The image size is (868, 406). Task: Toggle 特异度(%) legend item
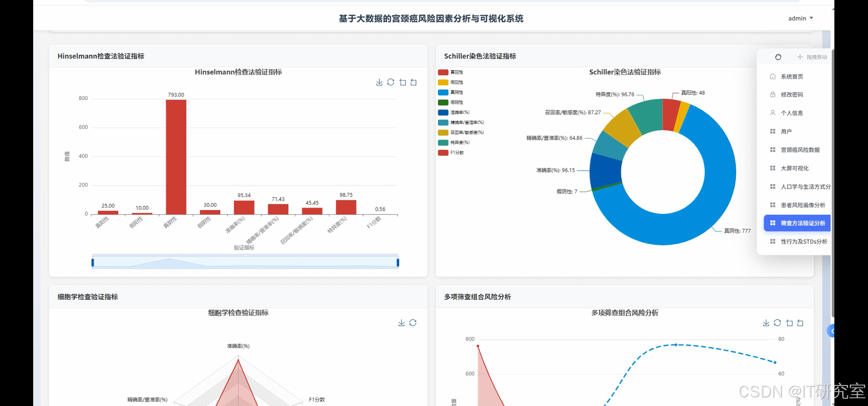pos(454,142)
